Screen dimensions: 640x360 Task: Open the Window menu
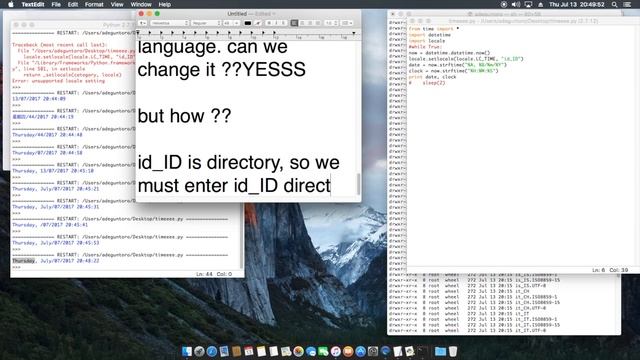[141, 4]
